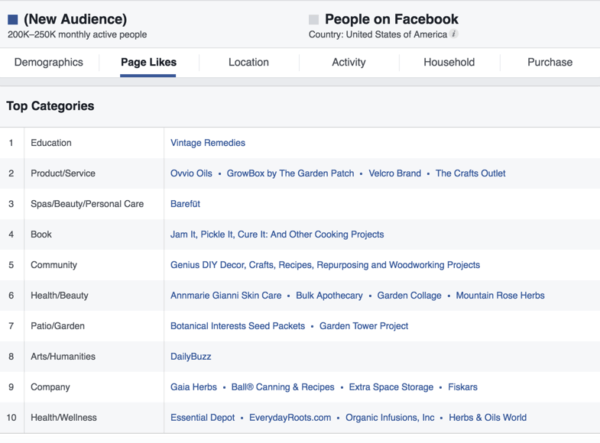Screen dimensions: 600x443
Task: Click the Ovvio Oils link
Action: [191, 173]
